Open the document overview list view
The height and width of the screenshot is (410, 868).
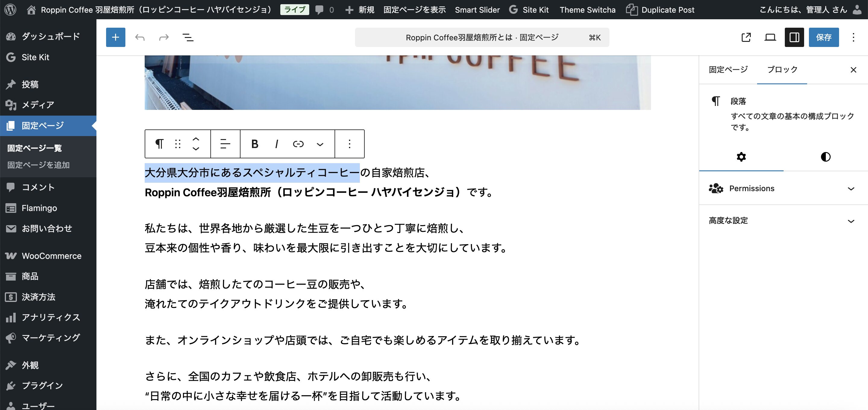pyautogui.click(x=188, y=37)
